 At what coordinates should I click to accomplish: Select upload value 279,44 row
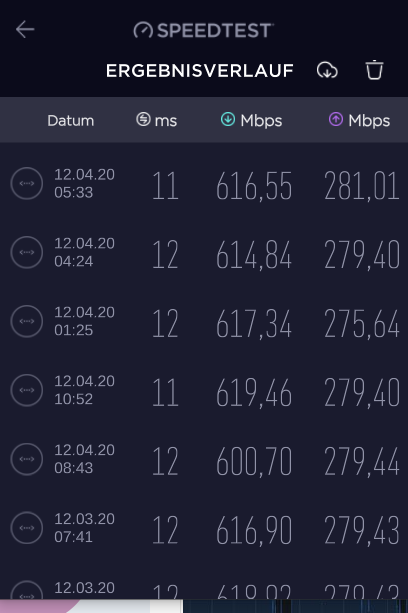[204, 459]
